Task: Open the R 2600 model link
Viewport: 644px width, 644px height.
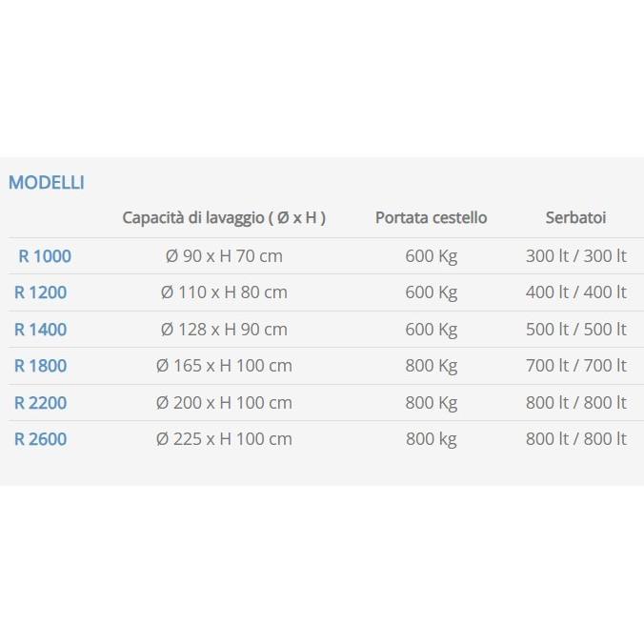Action: tap(41, 439)
